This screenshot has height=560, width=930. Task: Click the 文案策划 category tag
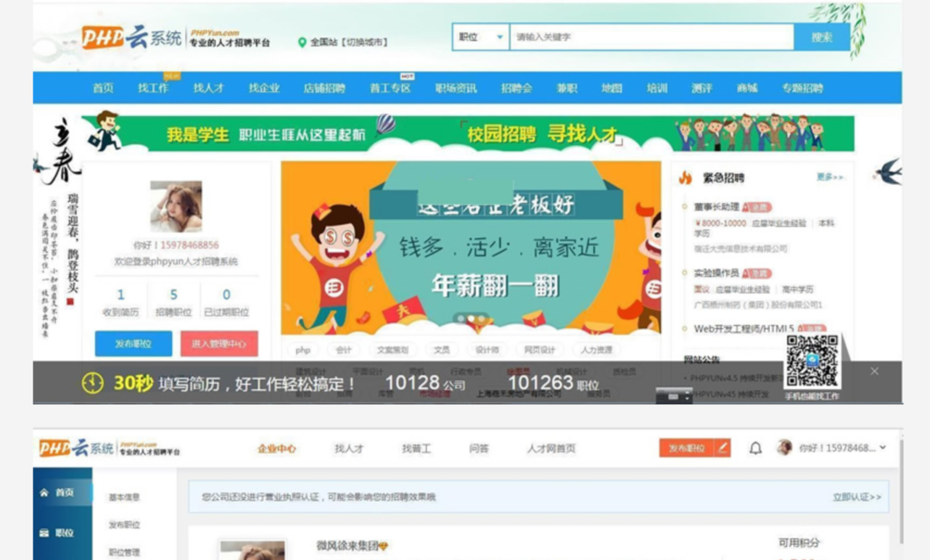click(392, 350)
